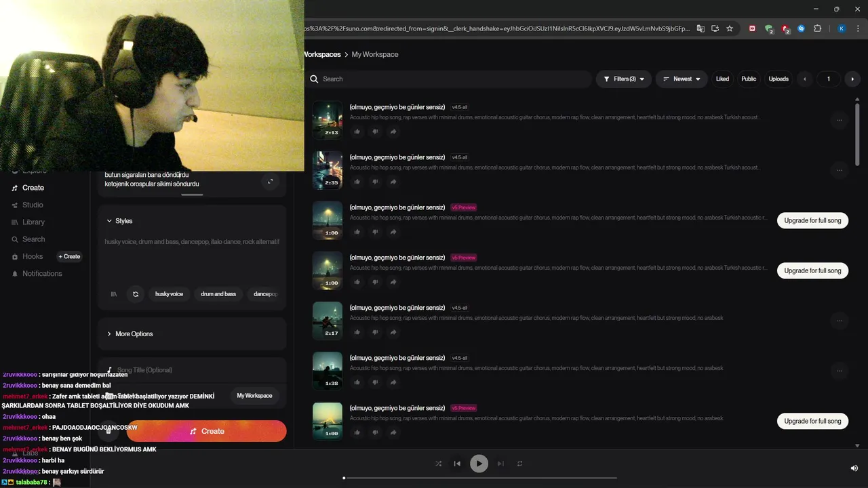Image resolution: width=868 pixels, height=488 pixels.
Task: Open more options menu for the 2:35 song
Action: click(x=840, y=170)
